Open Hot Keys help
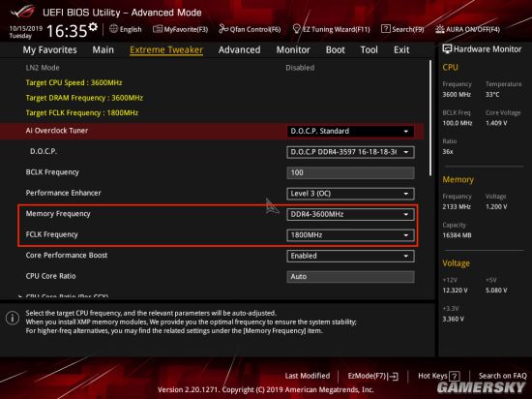This screenshot has width=532, height=399. coord(439,376)
